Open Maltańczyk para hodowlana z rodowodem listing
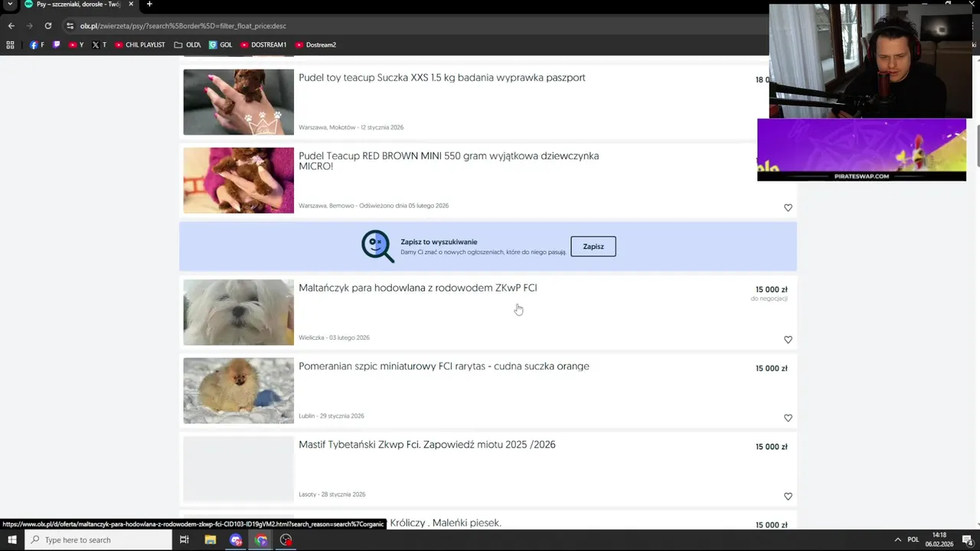Screen dimensions: 980x551 pyautogui.click(x=417, y=288)
